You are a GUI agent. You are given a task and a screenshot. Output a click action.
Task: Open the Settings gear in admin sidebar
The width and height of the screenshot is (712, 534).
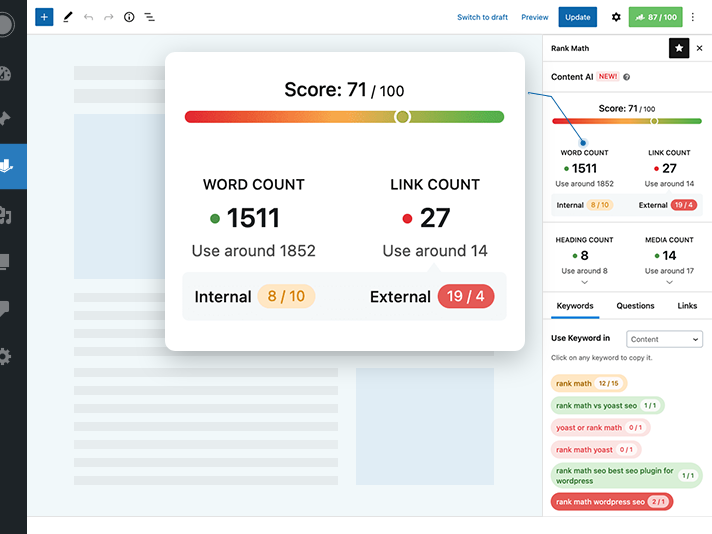5,356
